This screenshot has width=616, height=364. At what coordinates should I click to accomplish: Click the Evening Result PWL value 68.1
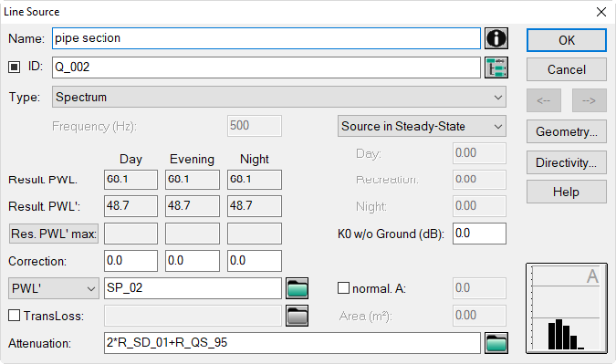[193, 180]
